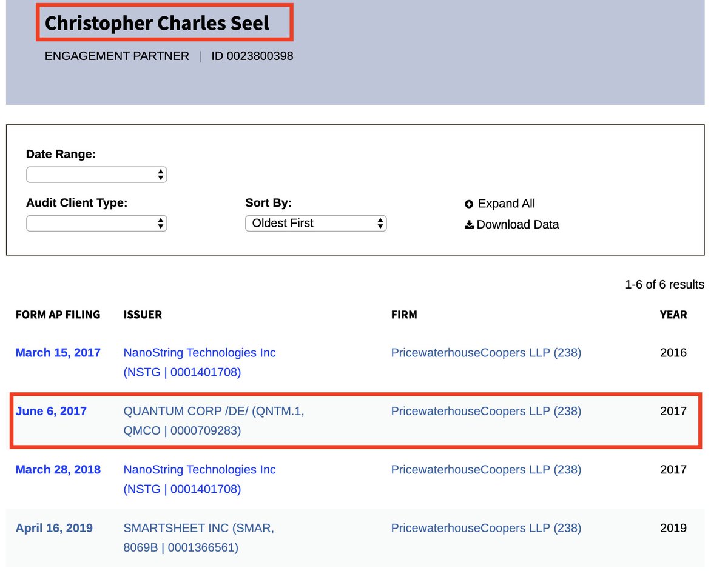The height and width of the screenshot is (571, 728).
Task: Open PricewaterhouseCoopers firm link in June 2017 row
Action: [486, 411]
